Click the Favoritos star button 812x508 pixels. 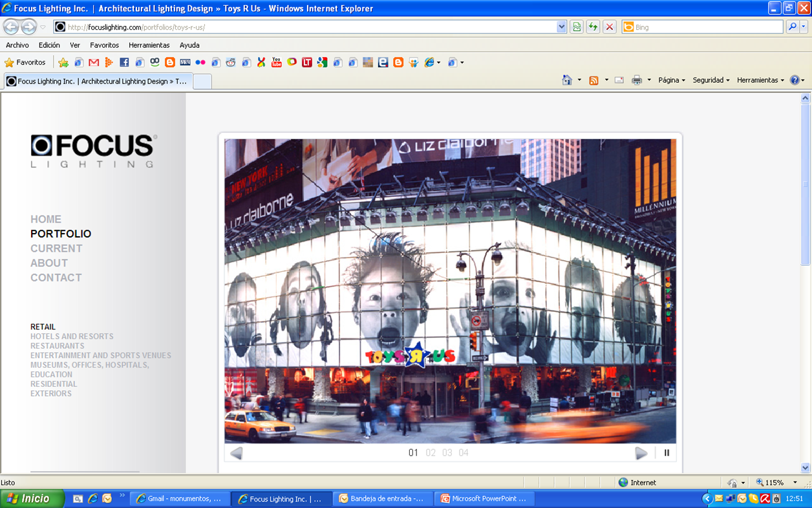point(25,63)
